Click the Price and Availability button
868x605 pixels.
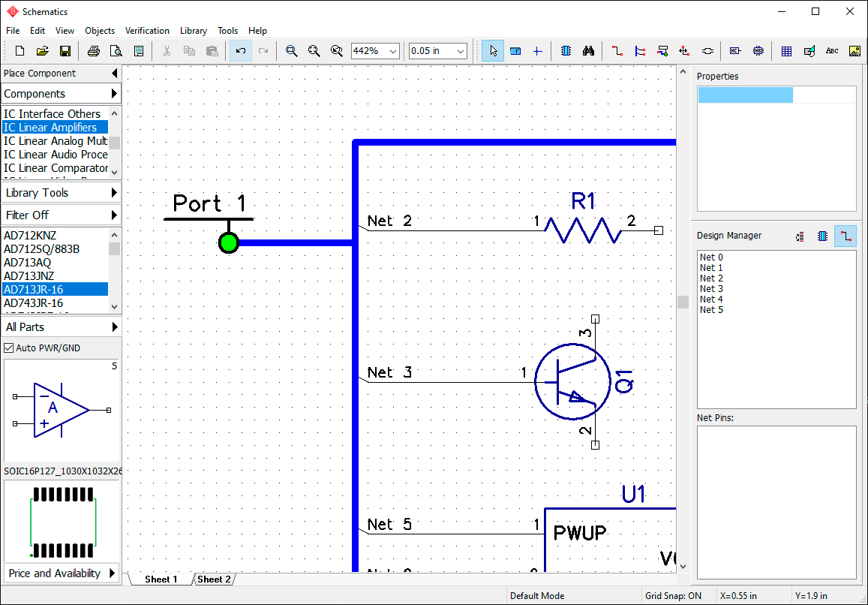coord(62,573)
